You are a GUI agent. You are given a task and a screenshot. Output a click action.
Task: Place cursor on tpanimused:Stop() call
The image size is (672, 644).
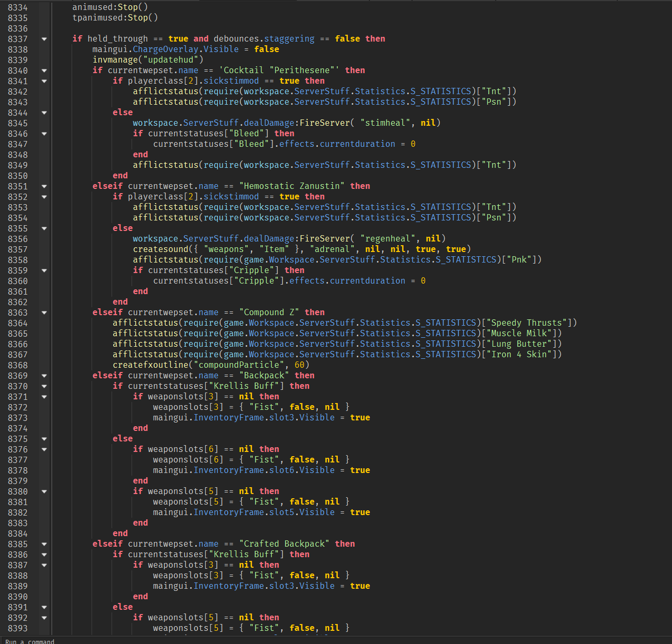pos(115,18)
